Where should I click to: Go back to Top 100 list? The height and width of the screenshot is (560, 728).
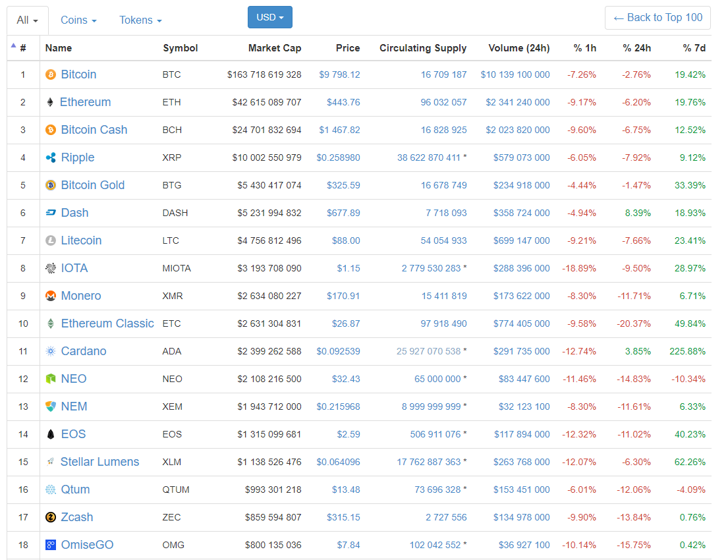click(x=657, y=18)
